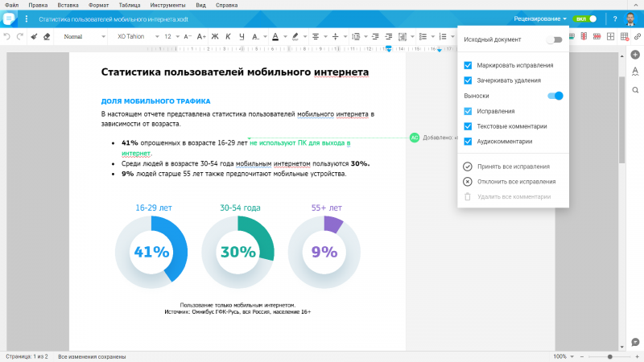The width and height of the screenshot is (644, 362).
Task: Open comments bubble icon at bottom right
Action: coord(635,342)
